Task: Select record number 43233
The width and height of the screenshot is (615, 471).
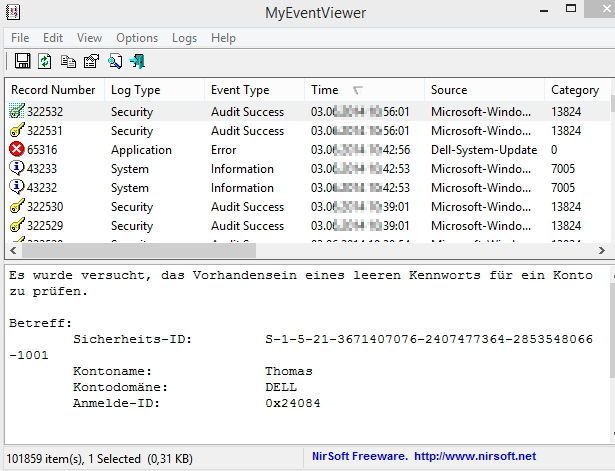Action: coord(42,169)
